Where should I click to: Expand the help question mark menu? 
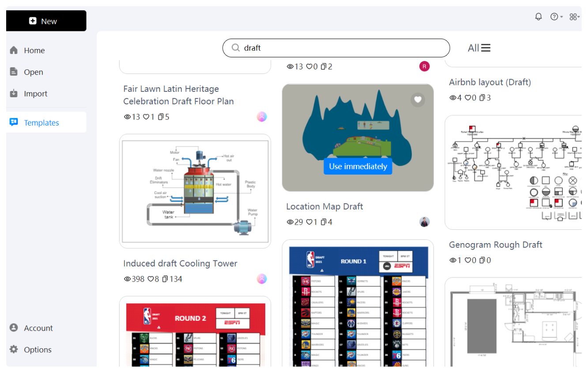pos(556,17)
